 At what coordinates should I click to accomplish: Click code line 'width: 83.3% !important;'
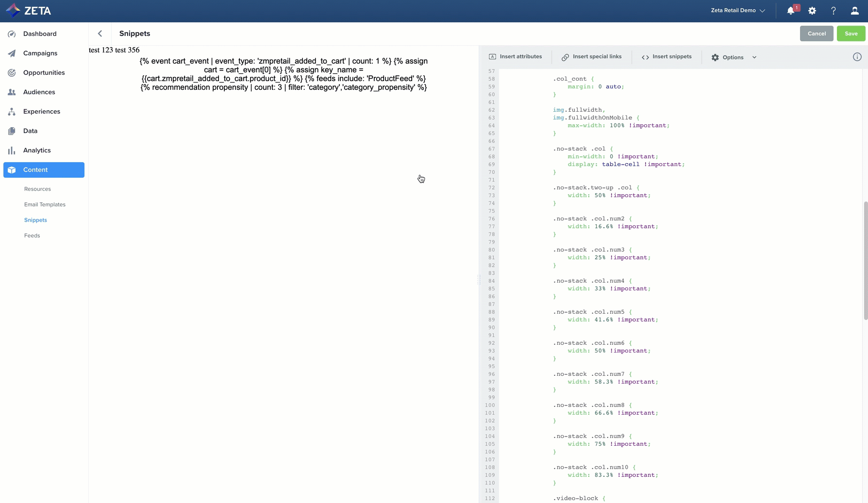point(613,475)
